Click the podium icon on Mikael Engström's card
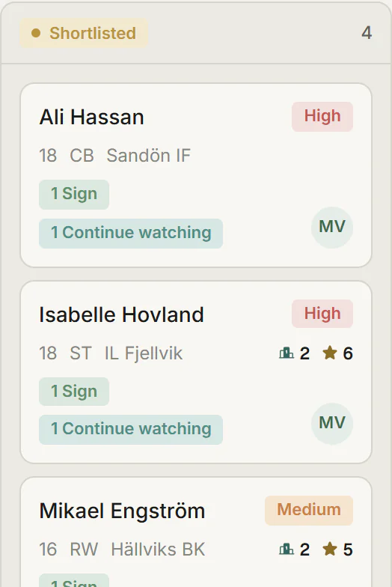Screen dimensions: 392x587 (x=286, y=550)
